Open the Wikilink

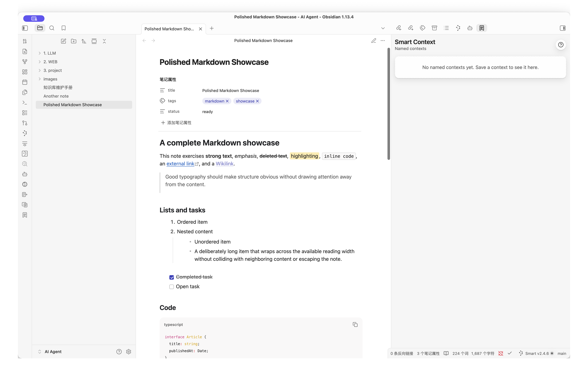tap(225, 164)
